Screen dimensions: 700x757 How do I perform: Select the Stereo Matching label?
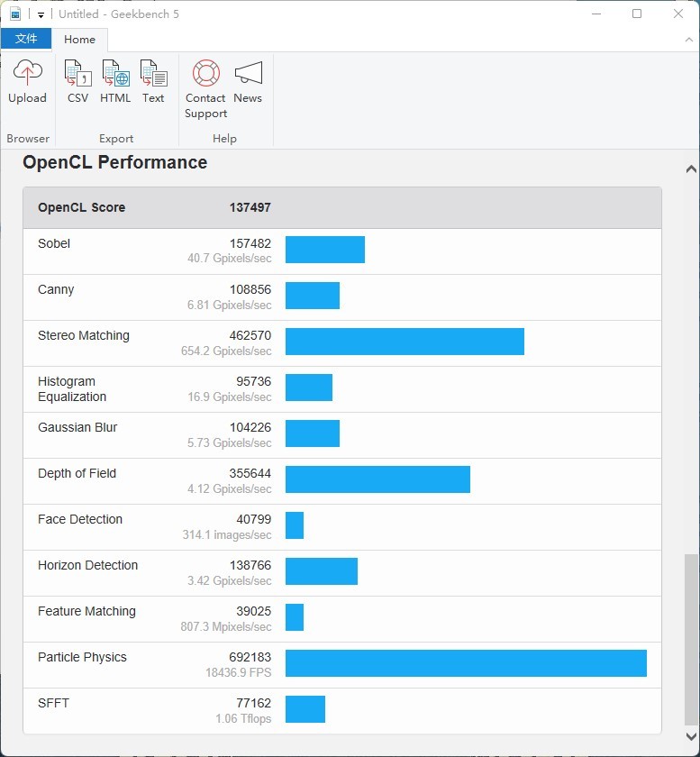(x=84, y=335)
